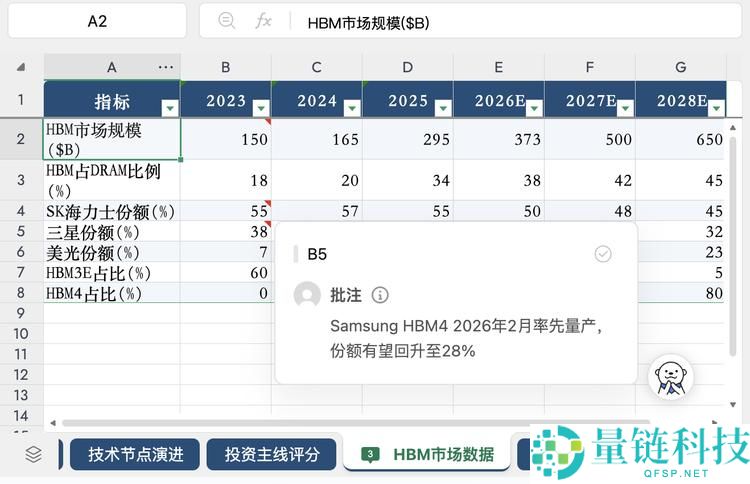Click the vertical scrollbar up arrow
Viewport: 750px width, 484px height.
pos(732,127)
